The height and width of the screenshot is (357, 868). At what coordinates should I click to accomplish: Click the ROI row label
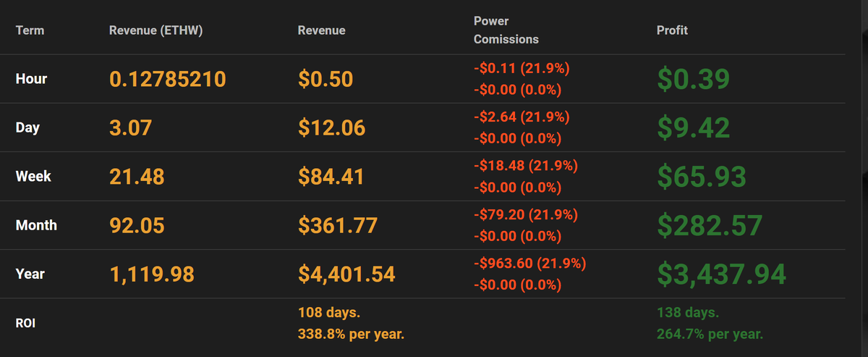click(x=25, y=323)
